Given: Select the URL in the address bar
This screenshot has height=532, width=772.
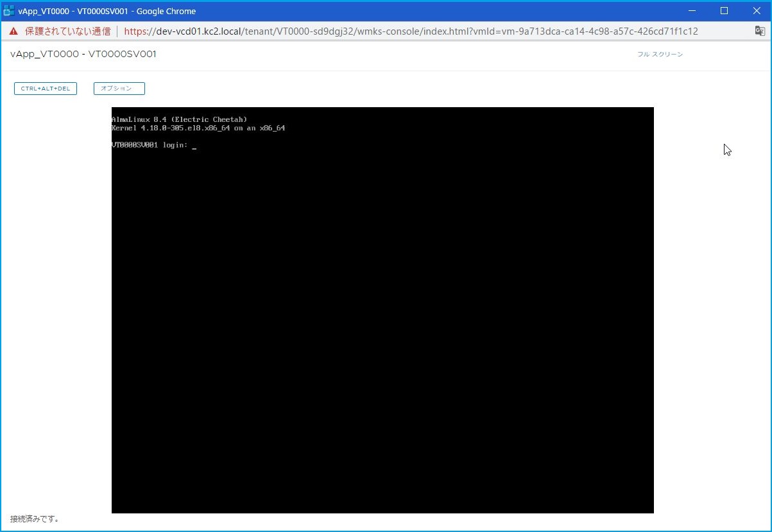Looking at the screenshot, I should (x=411, y=31).
